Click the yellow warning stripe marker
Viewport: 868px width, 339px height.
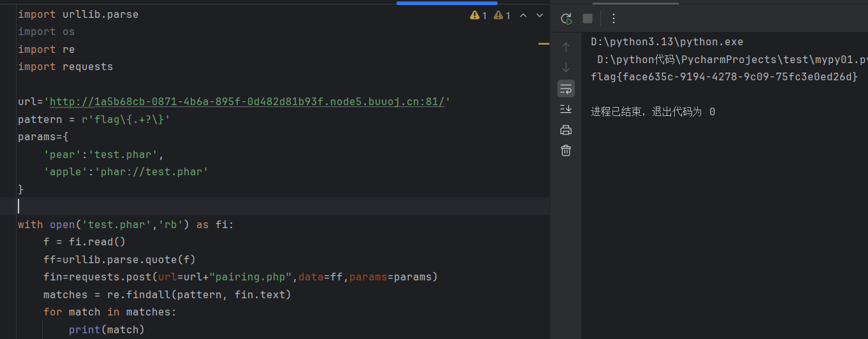coord(544,44)
